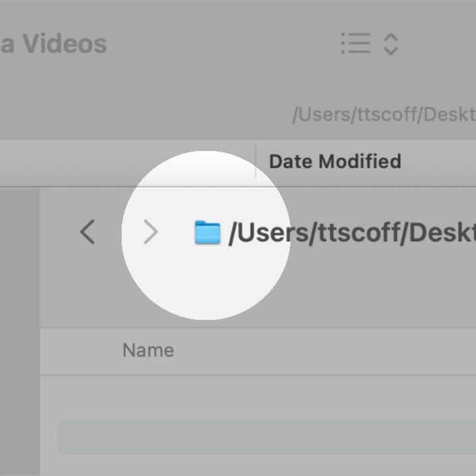Click the column divider left of Date Modified
The height and width of the screenshot is (476, 476).
256,162
